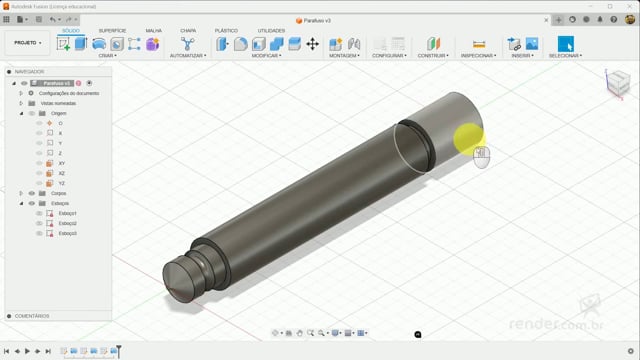Select the Revolve tool icon
The image size is (640, 360).
click(x=99, y=44)
